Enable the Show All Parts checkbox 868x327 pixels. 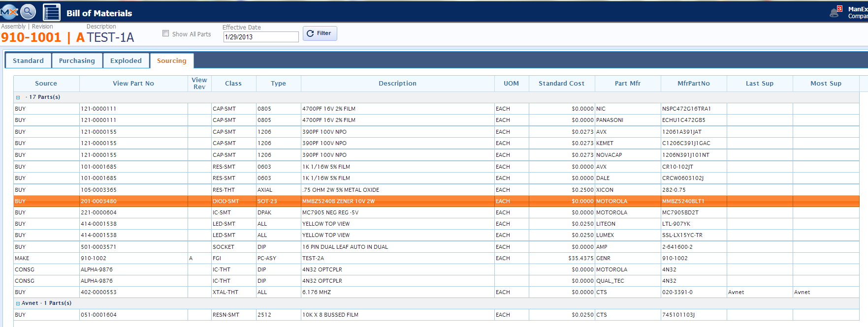click(166, 33)
